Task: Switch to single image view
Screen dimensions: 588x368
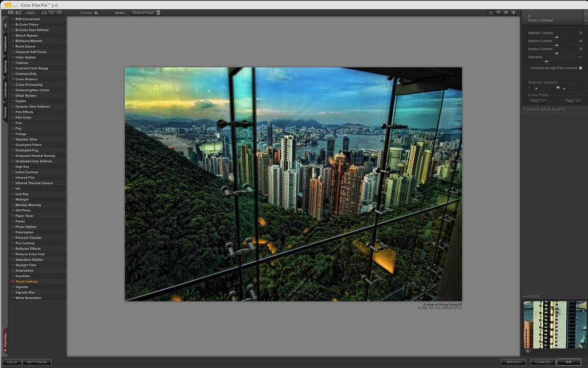Action: 44,12
